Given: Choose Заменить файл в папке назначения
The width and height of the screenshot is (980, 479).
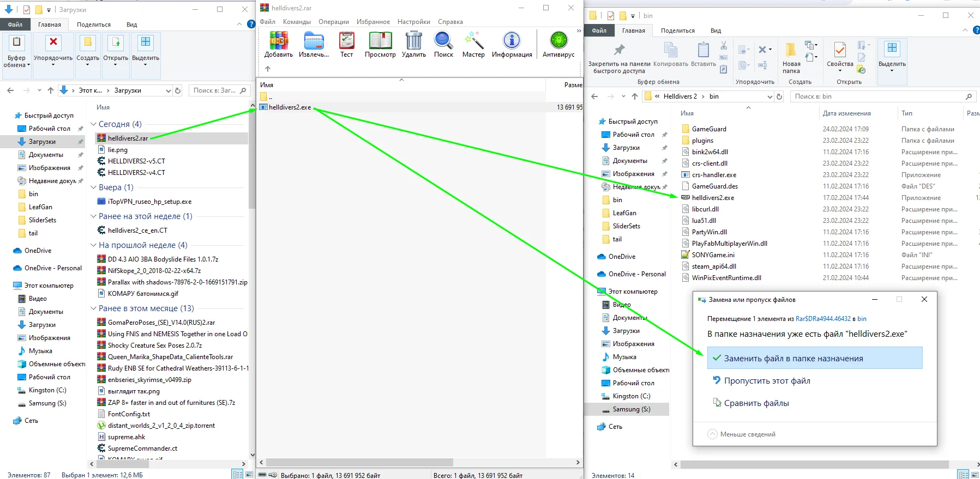Looking at the screenshot, I should (814, 358).
